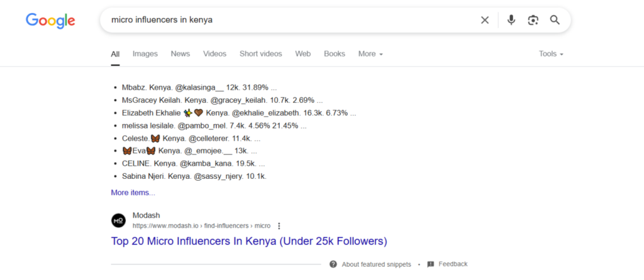
Task: Start voice search with microphone icon
Action: coord(511,20)
